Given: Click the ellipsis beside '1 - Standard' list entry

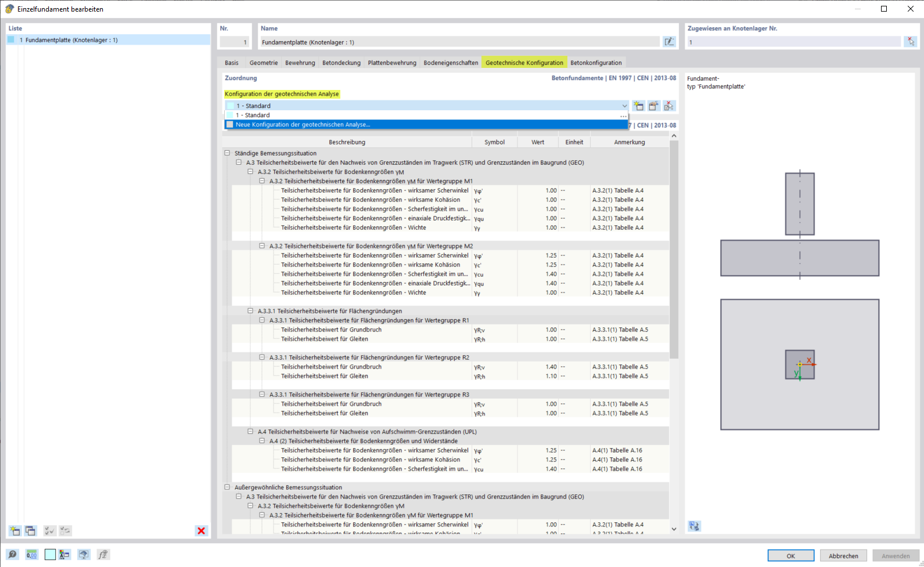Looking at the screenshot, I should coord(623,115).
